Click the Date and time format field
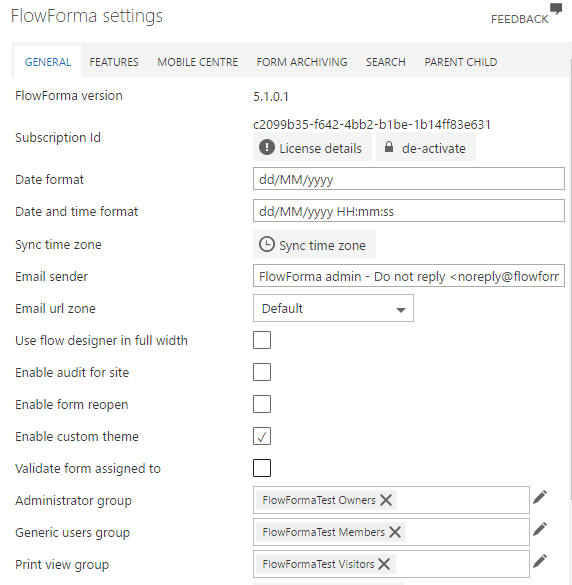The width and height of the screenshot is (572, 585). coord(409,211)
